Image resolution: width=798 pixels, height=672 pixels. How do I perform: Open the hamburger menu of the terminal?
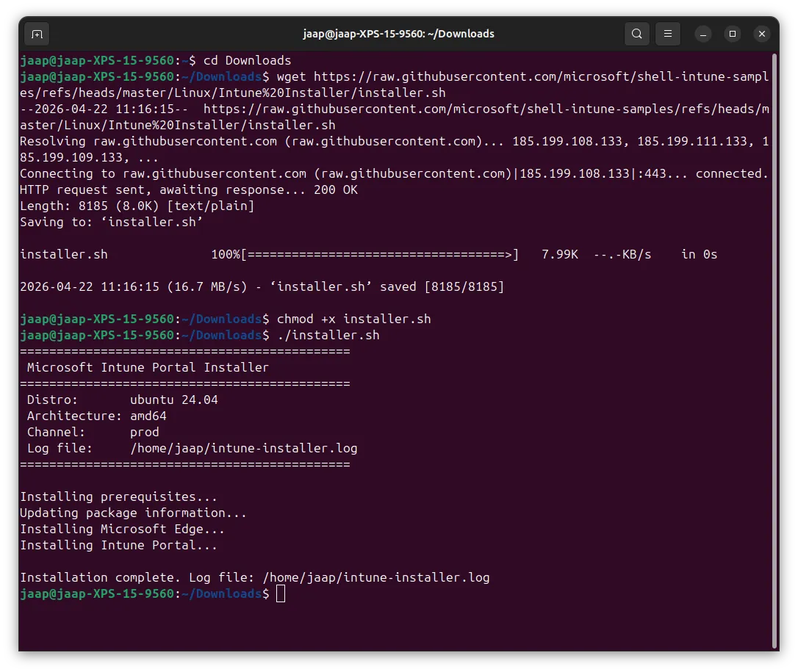(667, 34)
